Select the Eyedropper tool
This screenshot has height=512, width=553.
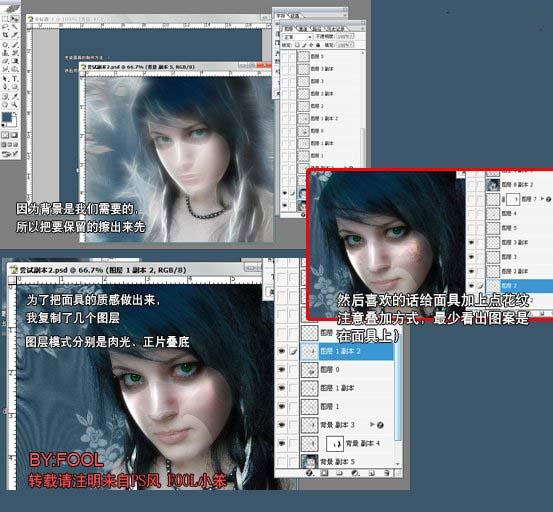point(14,96)
